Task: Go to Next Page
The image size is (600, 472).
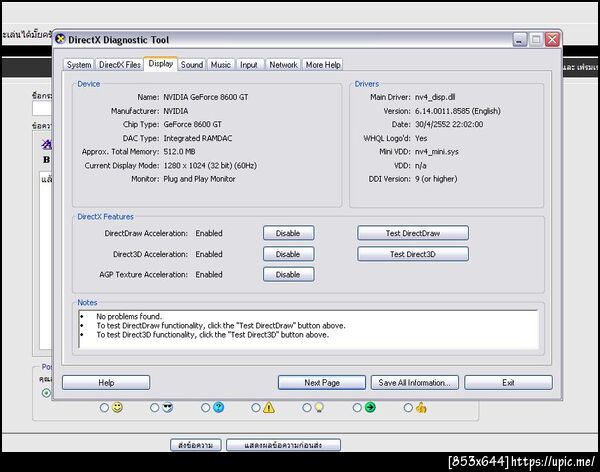Action: [x=322, y=382]
